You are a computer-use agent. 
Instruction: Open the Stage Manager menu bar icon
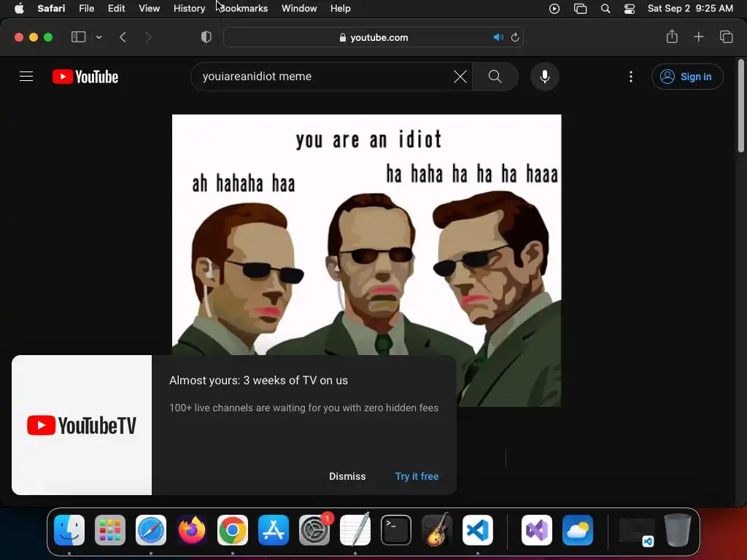point(580,9)
